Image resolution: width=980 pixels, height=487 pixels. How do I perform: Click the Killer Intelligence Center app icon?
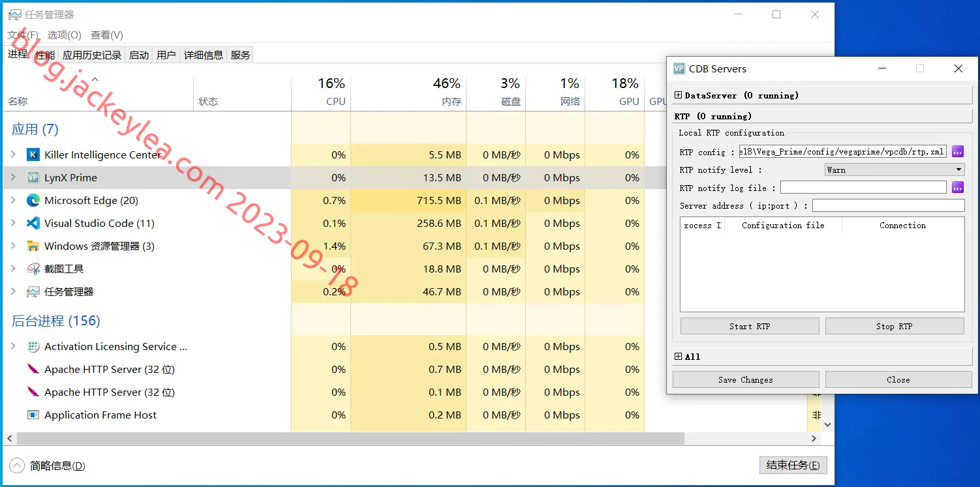point(33,155)
